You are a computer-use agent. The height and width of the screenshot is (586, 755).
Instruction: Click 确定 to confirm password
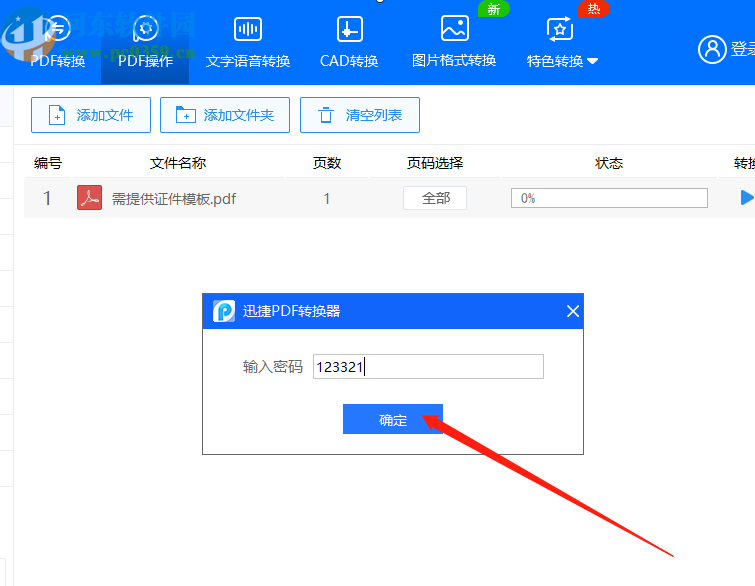click(x=393, y=419)
